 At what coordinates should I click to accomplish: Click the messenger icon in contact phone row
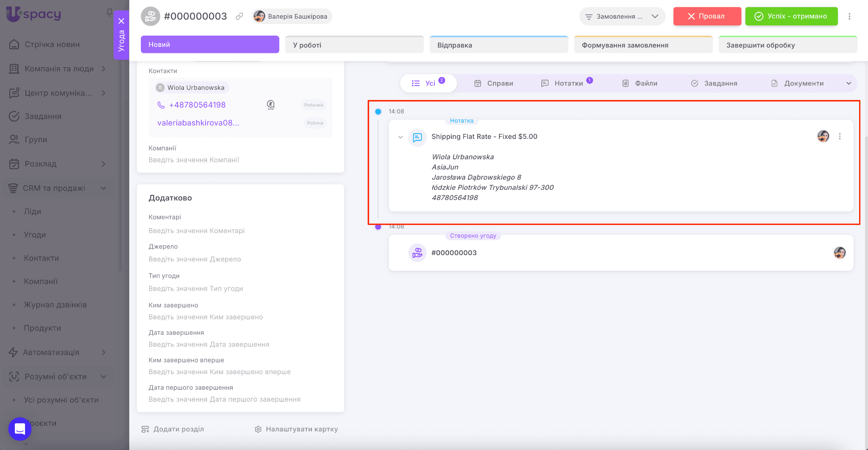[x=271, y=105]
